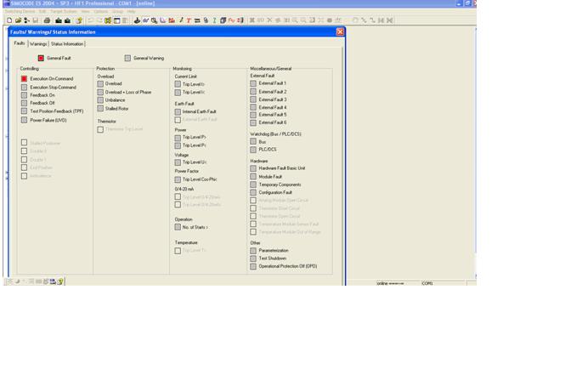588x392 pixels.
Task: Click the red T toolbar icon
Action: [x=189, y=20]
